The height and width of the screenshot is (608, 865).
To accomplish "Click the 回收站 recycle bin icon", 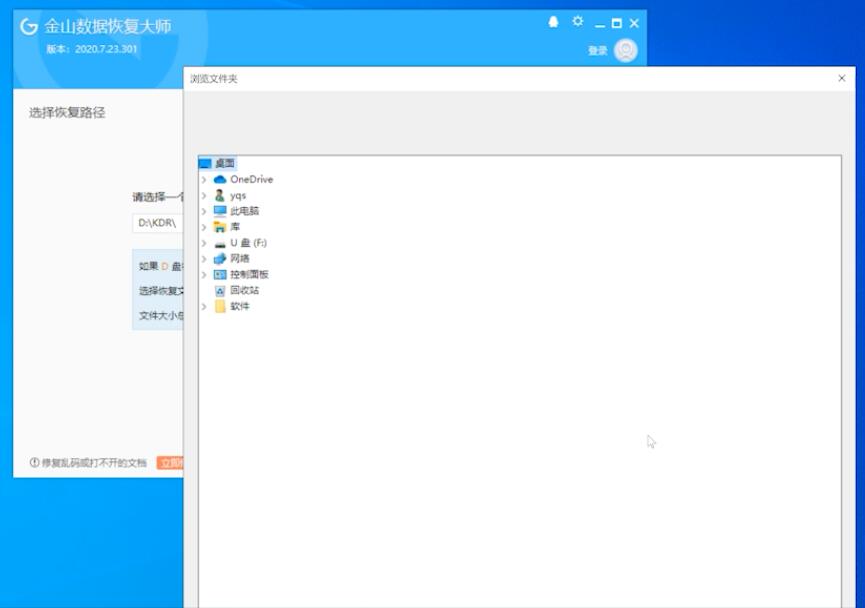I will click(220, 290).
